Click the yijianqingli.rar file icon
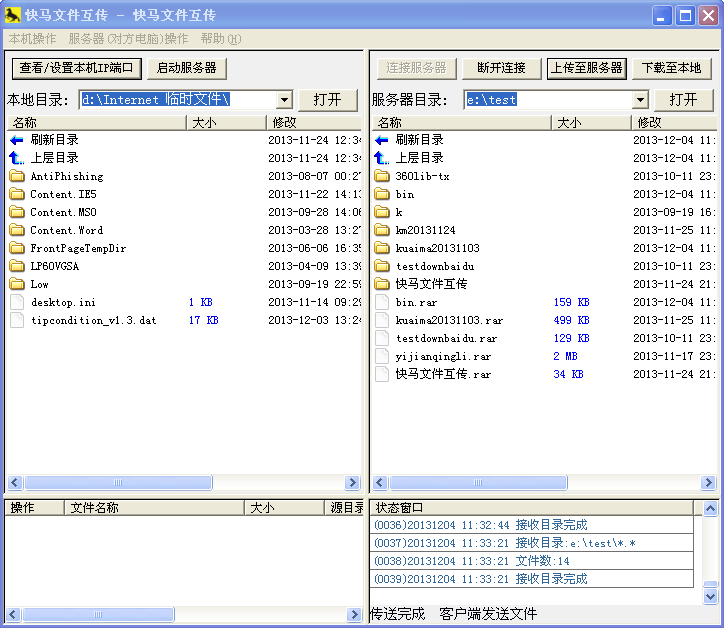This screenshot has width=724, height=628. [381, 356]
